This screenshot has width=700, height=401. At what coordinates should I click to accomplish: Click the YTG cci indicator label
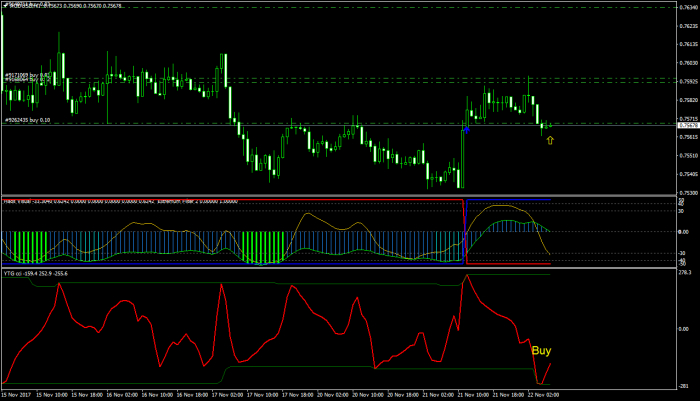pyautogui.click(x=36, y=273)
